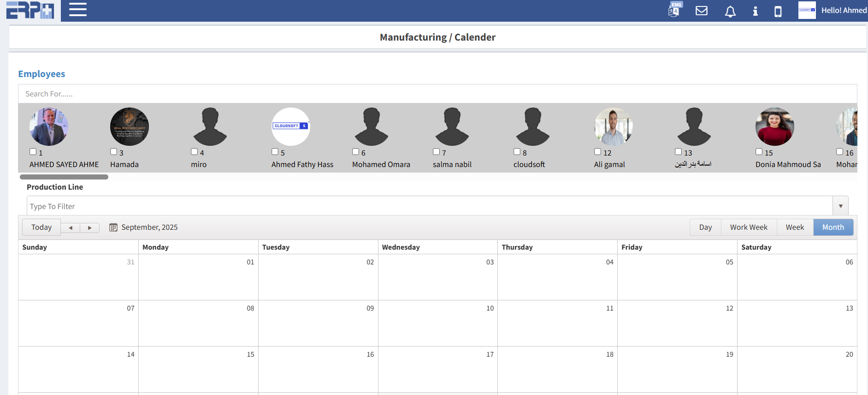Select the salma nabil employee checkbox
Image resolution: width=868 pixels, height=395 pixels.
[x=436, y=152]
